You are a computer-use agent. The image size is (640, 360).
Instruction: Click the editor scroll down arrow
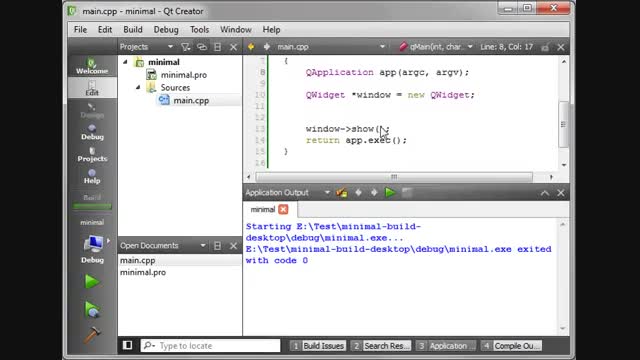point(564,165)
